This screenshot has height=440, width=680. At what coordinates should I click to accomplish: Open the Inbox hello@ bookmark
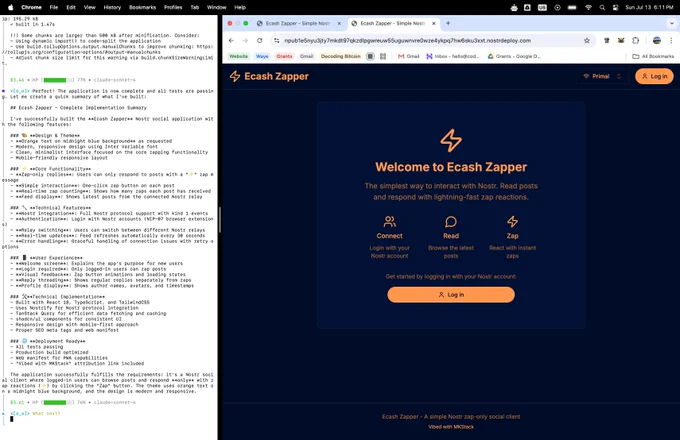[453, 56]
